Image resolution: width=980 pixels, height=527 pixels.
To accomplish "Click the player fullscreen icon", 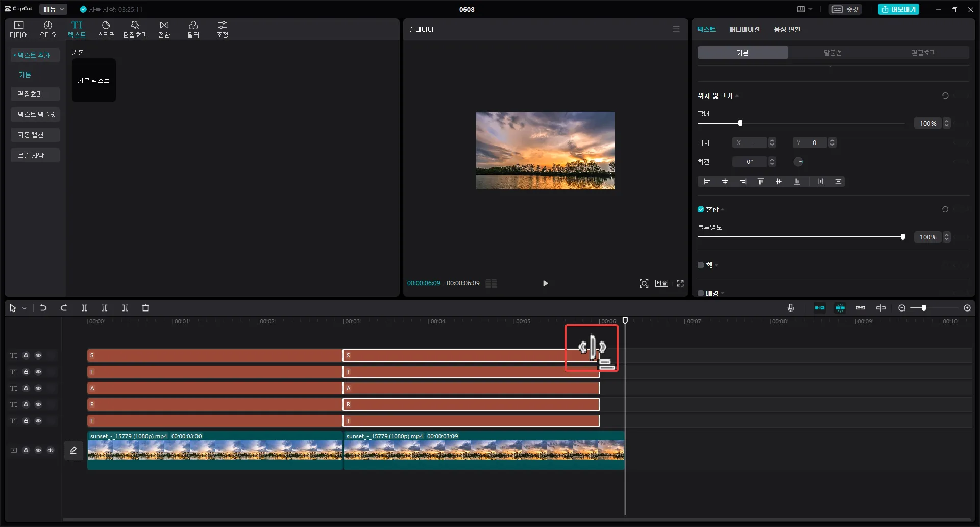I will coord(680,283).
